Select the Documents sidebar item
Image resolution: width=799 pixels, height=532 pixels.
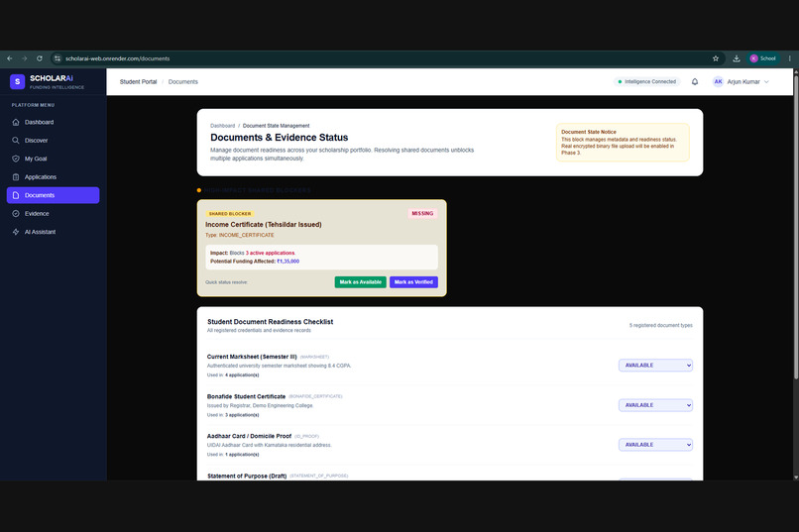(53, 195)
